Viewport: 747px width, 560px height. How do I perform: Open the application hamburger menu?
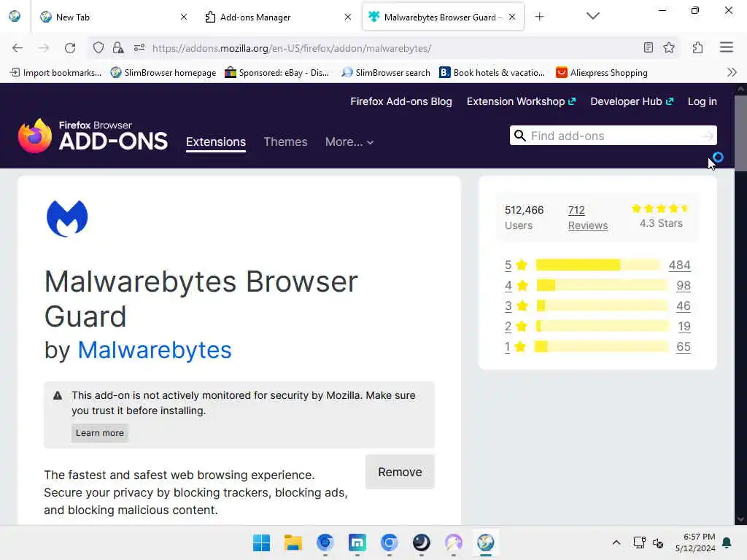pyautogui.click(x=727, y=47)
